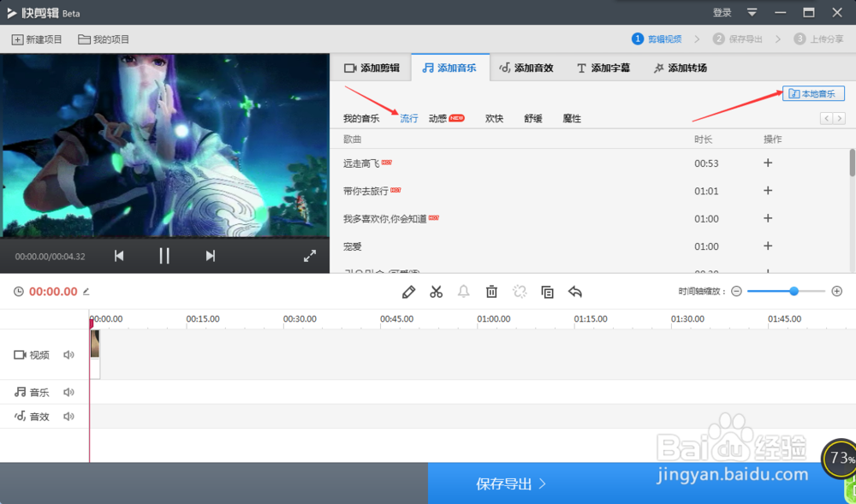Mute the 视频 track
The height and width of the screenshot is (504, 856).
click(68, 355)
